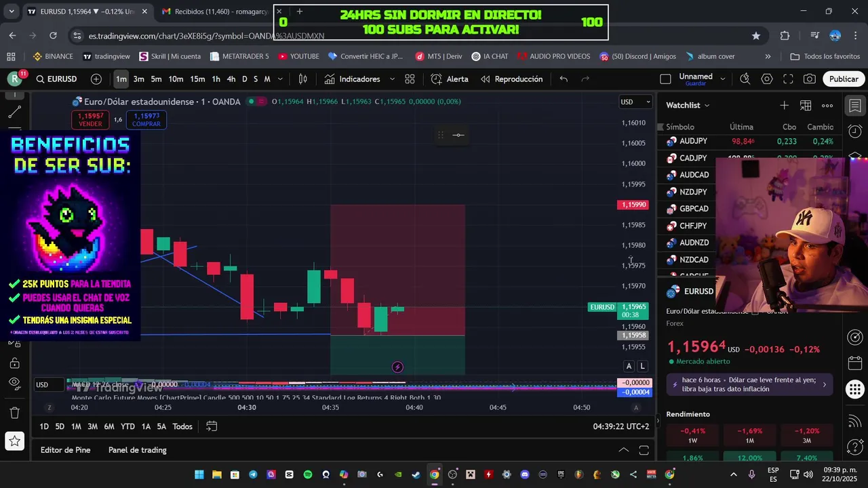The image size is (868, 488).
Task: Select the Todos date range
Action: coord(182,426)
